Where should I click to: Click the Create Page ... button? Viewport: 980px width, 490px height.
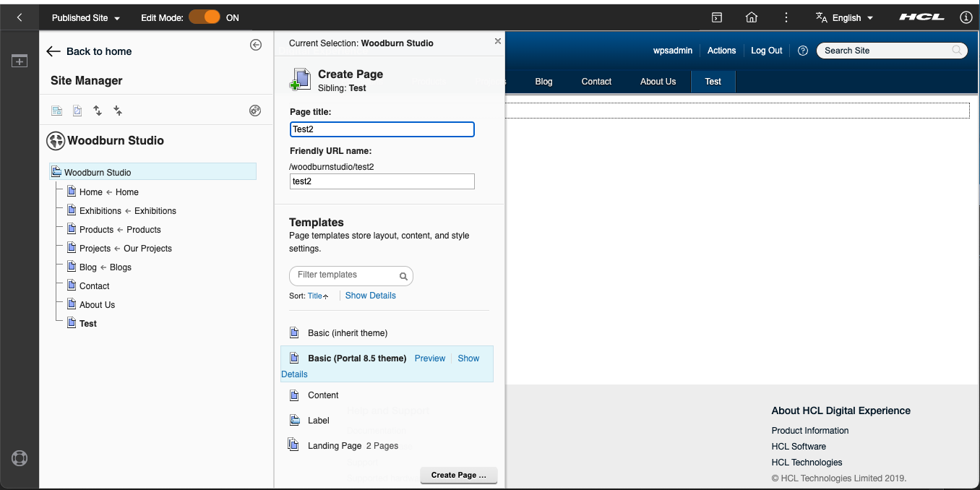(458, 475)
